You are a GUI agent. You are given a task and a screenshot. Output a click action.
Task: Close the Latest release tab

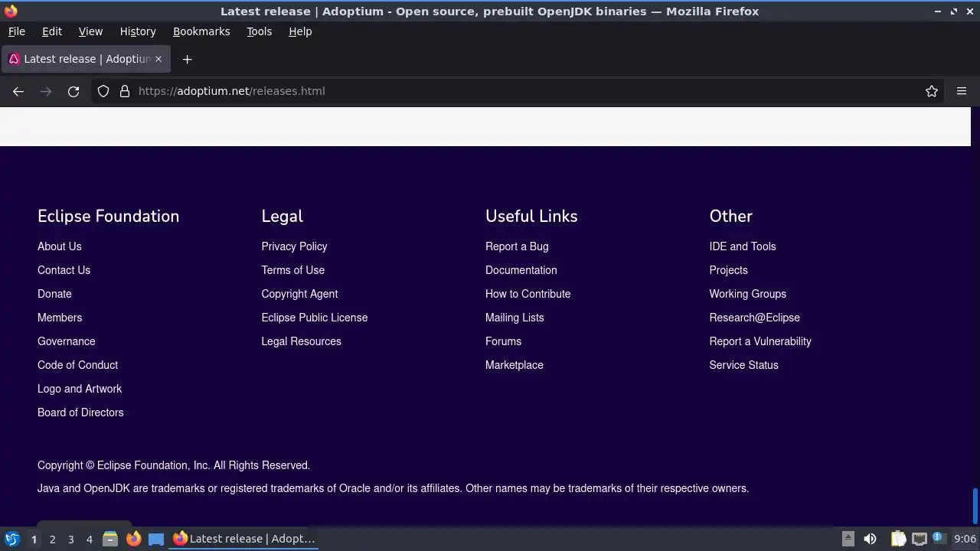click(x=158, y=59)
